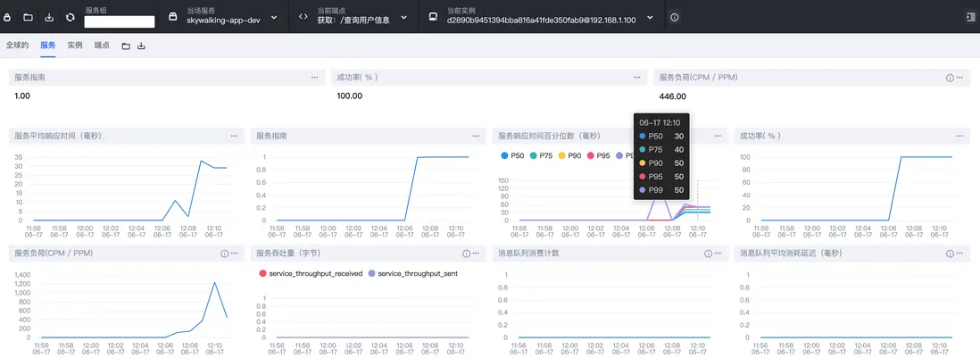Click the 消息队列消费计数 panel title
Image resolution: width=980 pixels, height=358 pixels.
point(528,254)
